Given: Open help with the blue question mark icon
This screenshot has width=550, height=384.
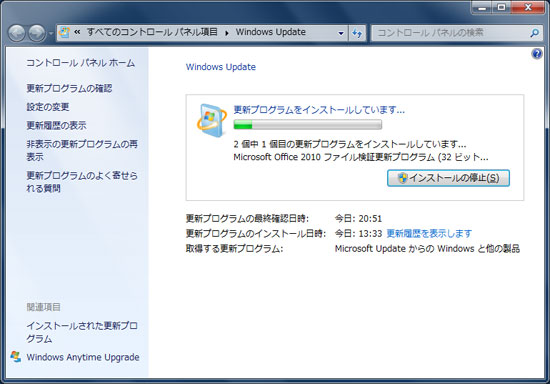Looking at the screenshot, I should [x=537, y=54].
